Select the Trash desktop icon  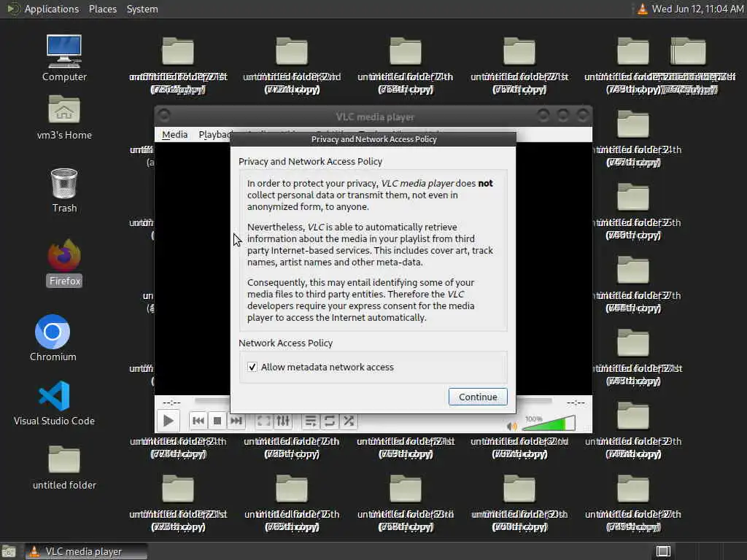point(64,190)
